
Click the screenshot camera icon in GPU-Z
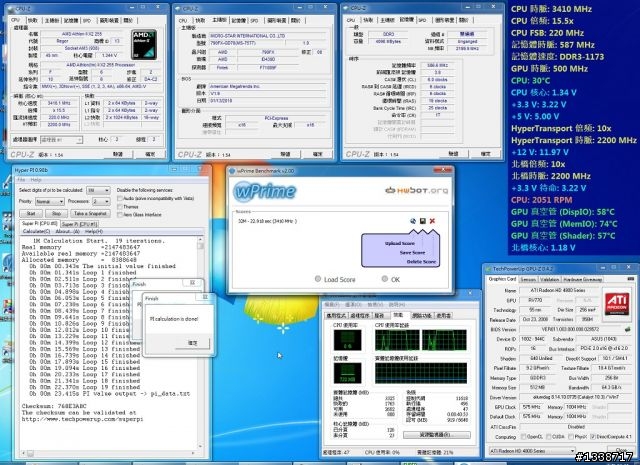[631, 279]
